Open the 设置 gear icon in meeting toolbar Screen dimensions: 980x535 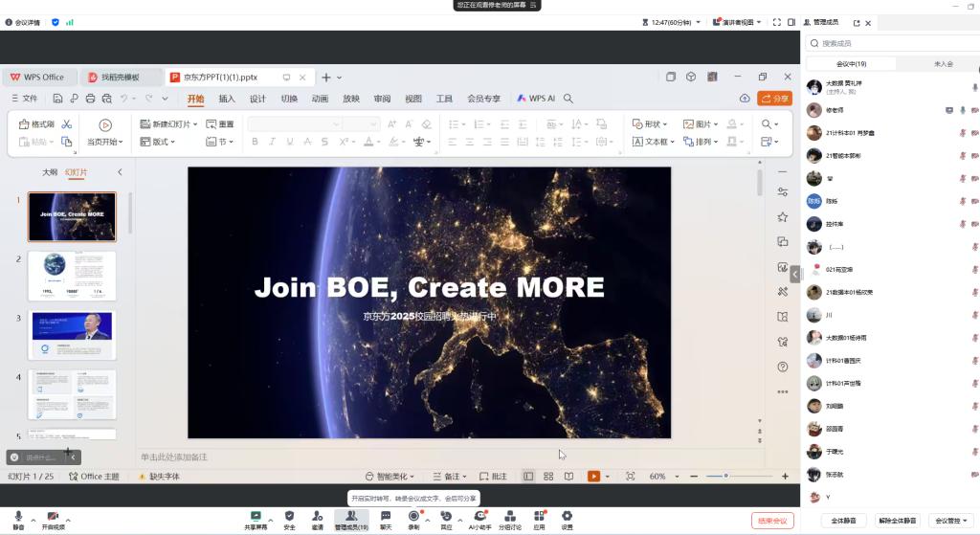coord(567,516)
